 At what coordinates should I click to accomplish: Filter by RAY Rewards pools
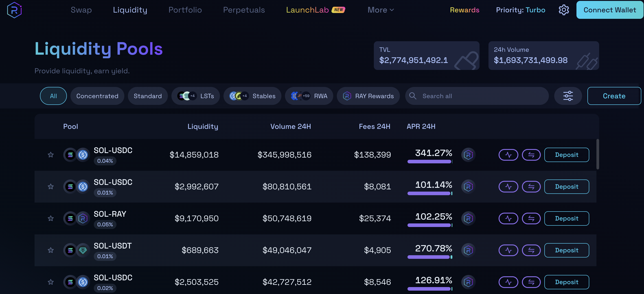(368, 96)
